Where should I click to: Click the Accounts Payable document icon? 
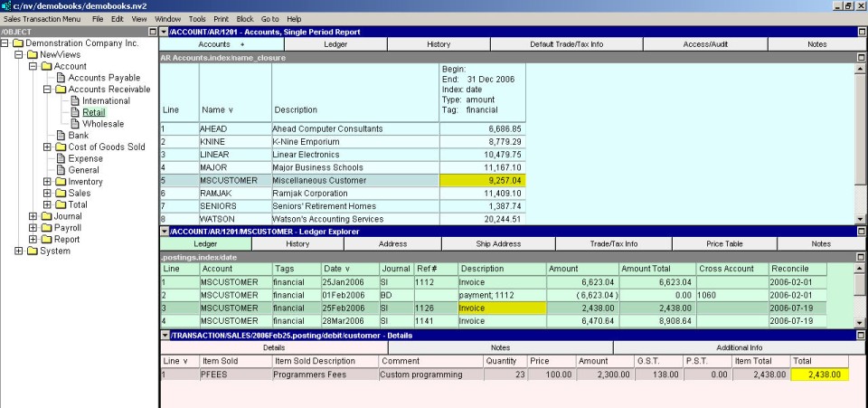[61, 78]
